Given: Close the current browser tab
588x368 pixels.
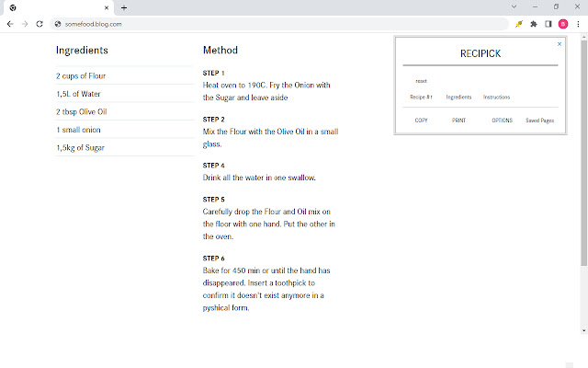Looking at the screenshot, I should pos(107,7).
